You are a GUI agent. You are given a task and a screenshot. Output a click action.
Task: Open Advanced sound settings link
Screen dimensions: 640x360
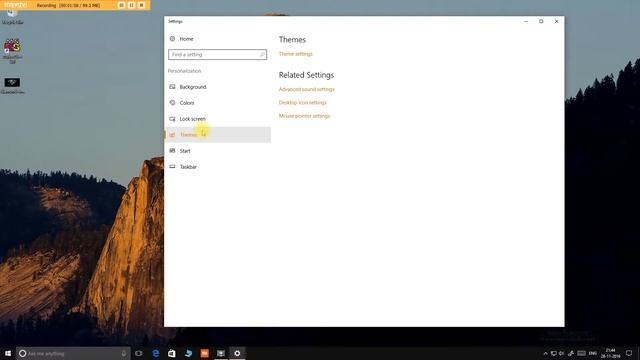pos(307,89)
